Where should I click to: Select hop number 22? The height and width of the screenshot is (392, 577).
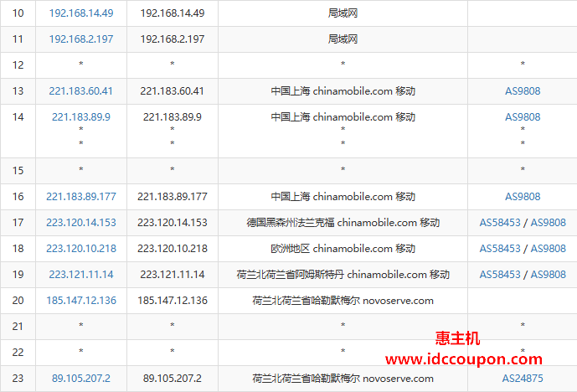coord(18,353)
